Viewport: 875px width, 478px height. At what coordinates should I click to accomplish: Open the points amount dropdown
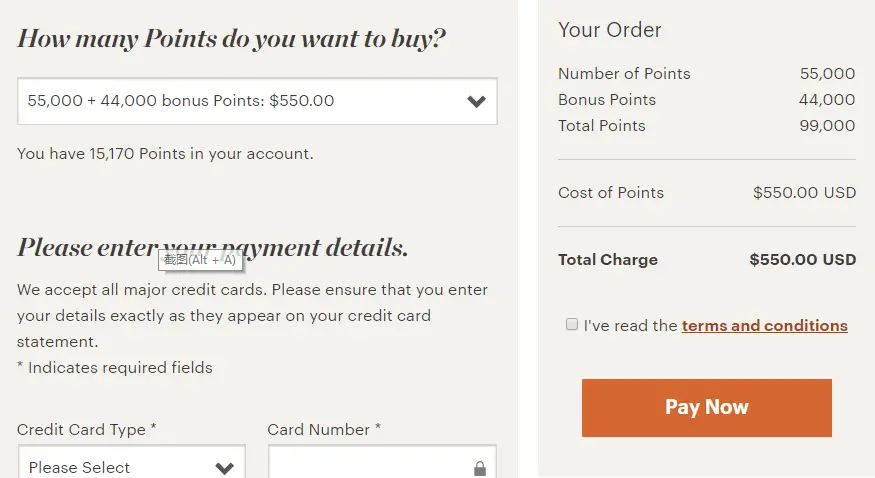[x=257, y=101]
